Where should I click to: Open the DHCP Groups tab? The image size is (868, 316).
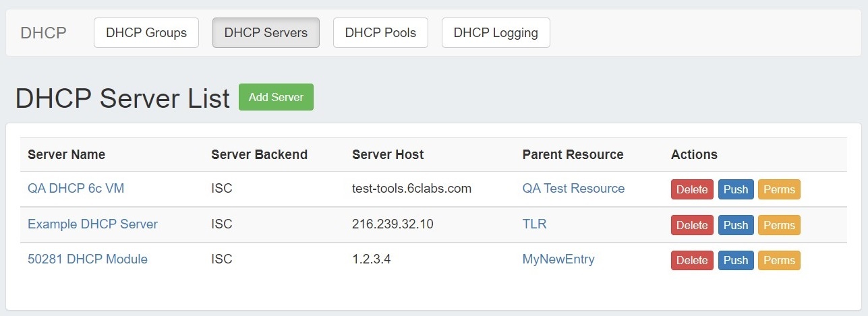pyautogui.click(x=146, y=33)
